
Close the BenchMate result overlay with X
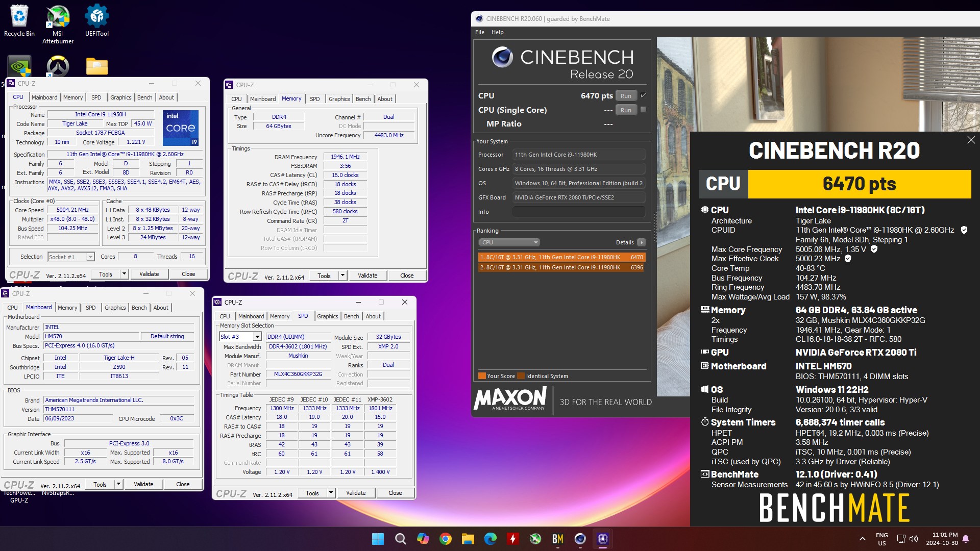971,140
